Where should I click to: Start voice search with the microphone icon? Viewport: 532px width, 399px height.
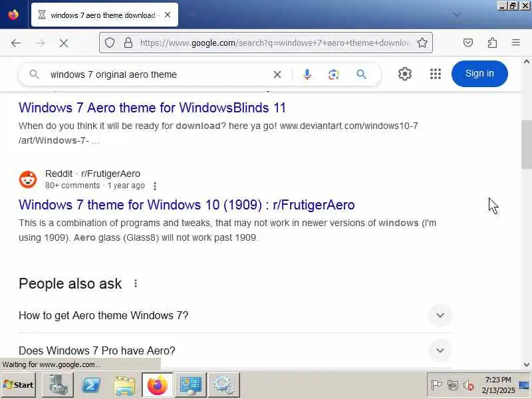click(x=307, y=74)
